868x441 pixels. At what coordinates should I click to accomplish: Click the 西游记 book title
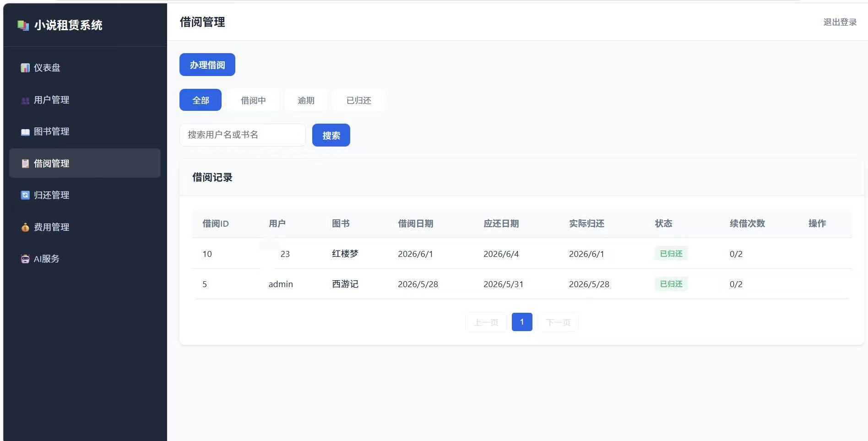345,284
